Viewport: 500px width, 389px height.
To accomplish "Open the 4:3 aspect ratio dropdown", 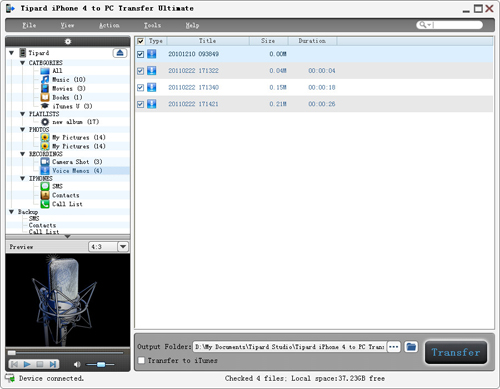I will [123, 247].
